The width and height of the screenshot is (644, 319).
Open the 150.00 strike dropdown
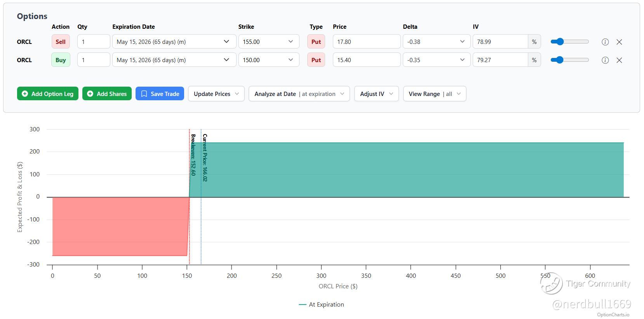click(x=269, y=60)
